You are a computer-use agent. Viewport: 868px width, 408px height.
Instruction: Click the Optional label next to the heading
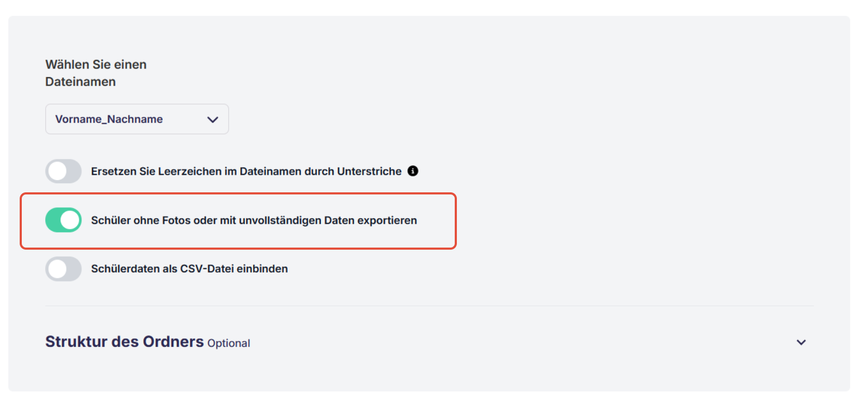click(229, 343)
